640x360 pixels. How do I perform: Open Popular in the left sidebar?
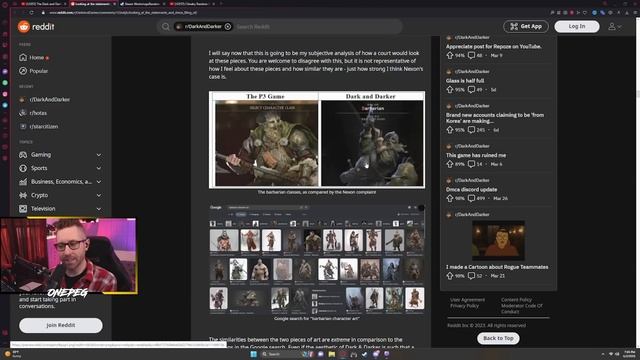(38, 71)
